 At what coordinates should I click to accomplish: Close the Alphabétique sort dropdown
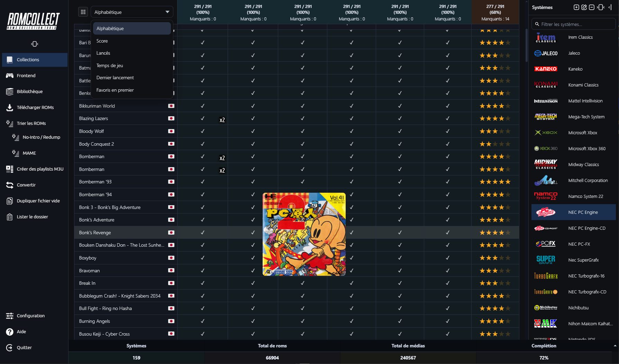(132, 12)
